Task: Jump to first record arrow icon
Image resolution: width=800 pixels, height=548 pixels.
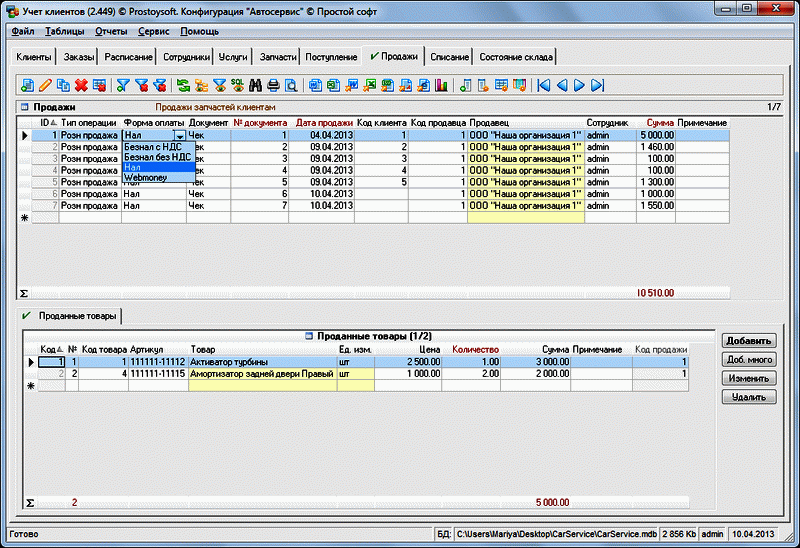Action: pyautogui.click(x=543, y=85)
